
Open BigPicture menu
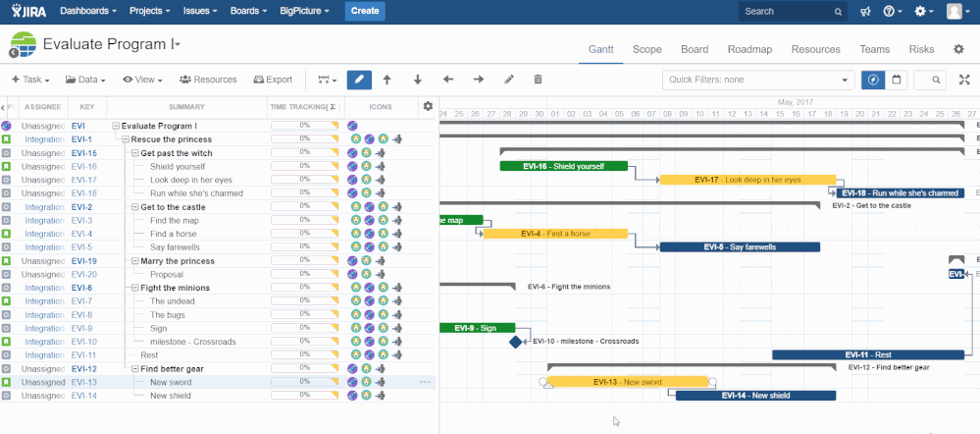[x=304, y=11]
